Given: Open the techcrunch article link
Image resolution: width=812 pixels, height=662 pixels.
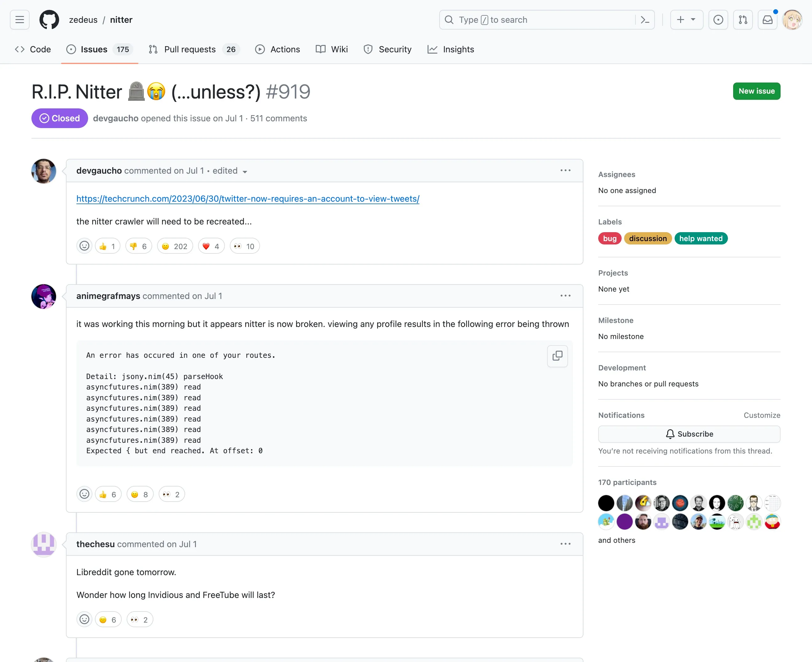Looking at the screenshot, I should (248, 199).
